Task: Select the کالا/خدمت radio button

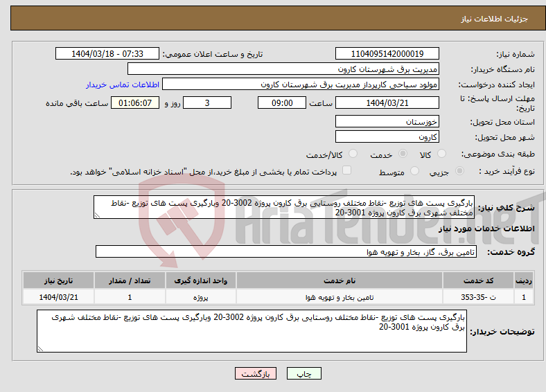Action: pyautogui.click(x=353, y=154)
